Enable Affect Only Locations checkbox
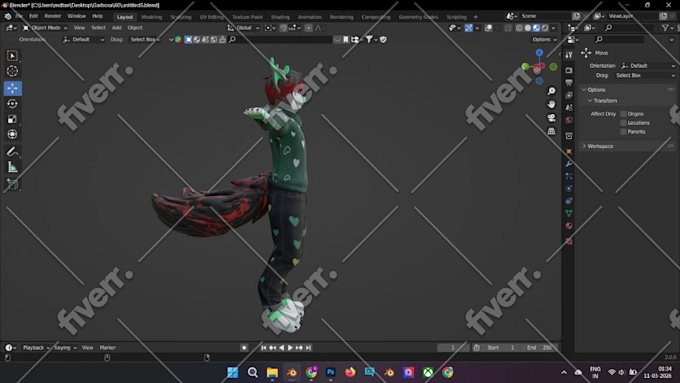680x383 pixels. coord(623,123)
